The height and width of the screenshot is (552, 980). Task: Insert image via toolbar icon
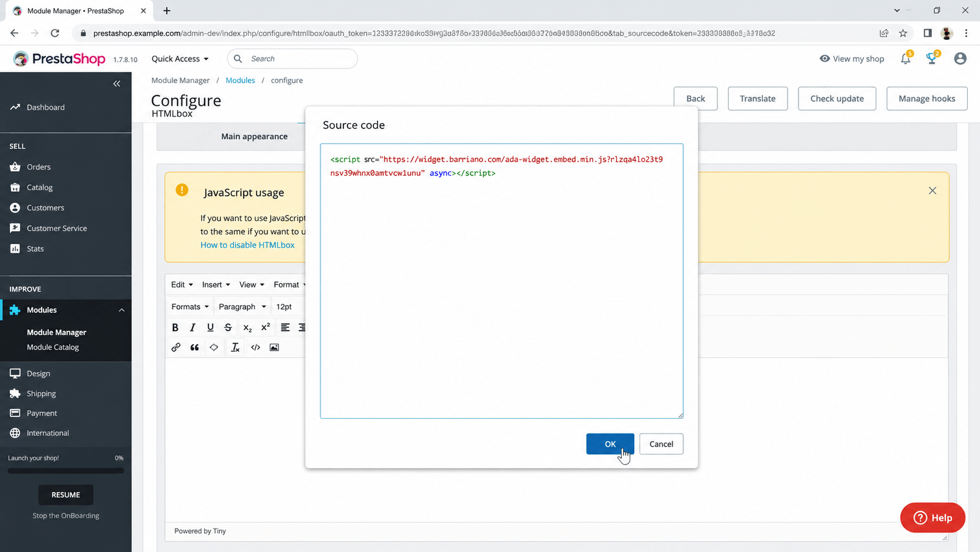pos(274,347)
